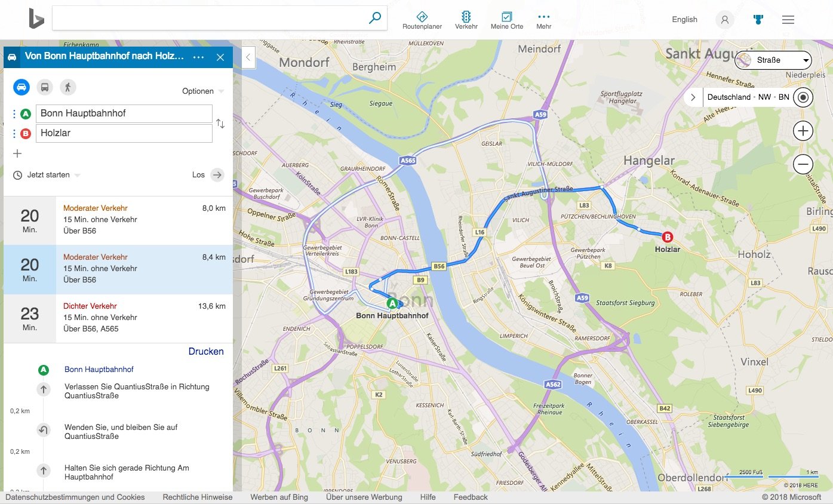Viewport: 833px width, 504px height.
Task: Edit the Bonn Hauptbahnhof start field
Action: (124, 113)
